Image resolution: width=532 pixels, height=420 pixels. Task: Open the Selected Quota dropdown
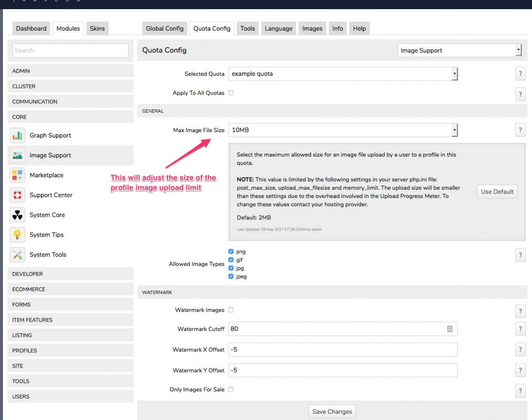point(343,74)
